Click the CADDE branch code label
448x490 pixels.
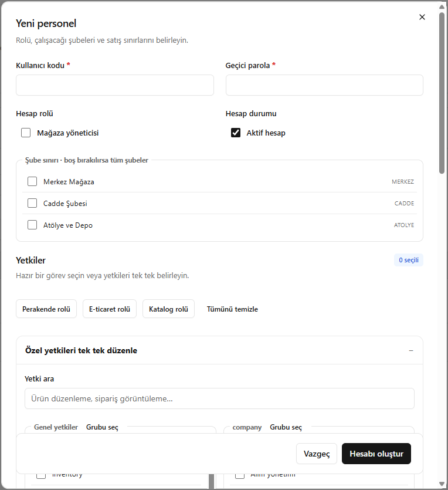(x=404, y=204)
